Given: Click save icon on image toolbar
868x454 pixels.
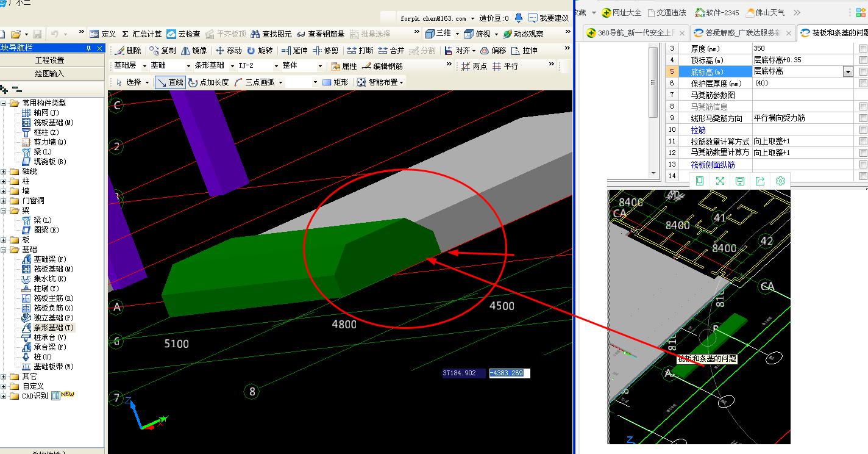Looking at the screenshot, I should pos(740,181).
